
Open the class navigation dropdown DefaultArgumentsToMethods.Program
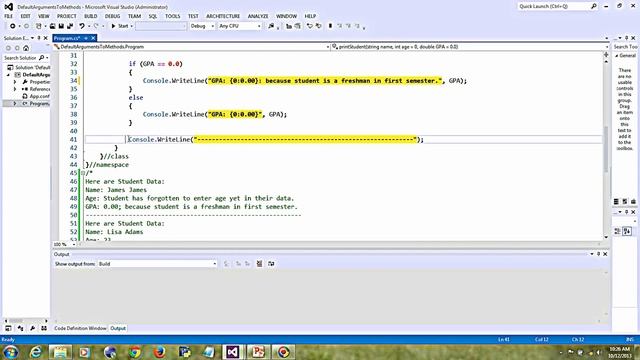[191, 47]
